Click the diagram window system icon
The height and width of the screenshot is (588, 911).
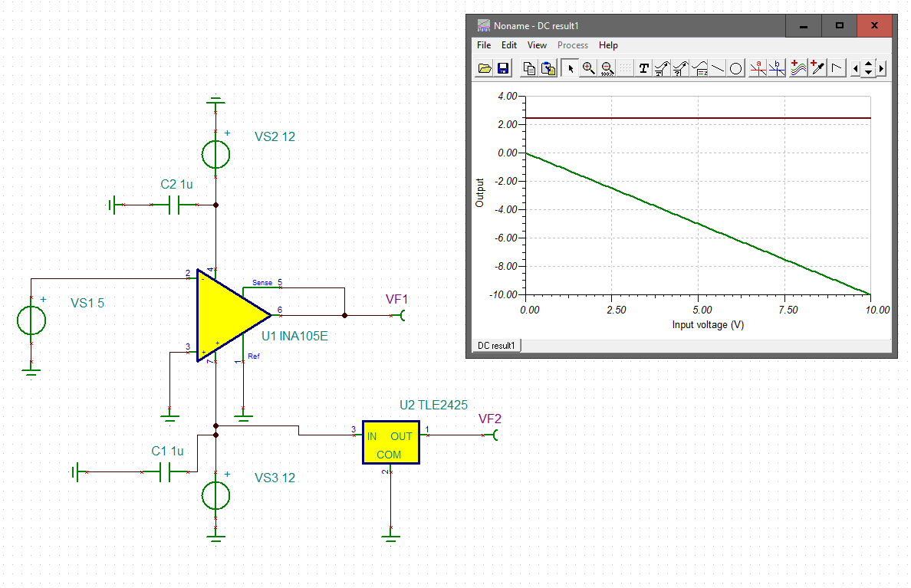[x=483, y=25]
